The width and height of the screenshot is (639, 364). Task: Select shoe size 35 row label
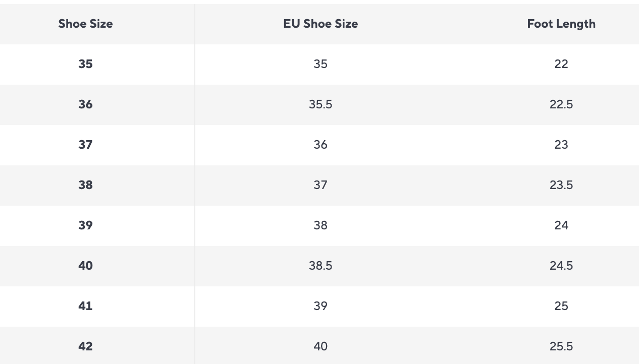pyautogui.click(x=85, y=64)
